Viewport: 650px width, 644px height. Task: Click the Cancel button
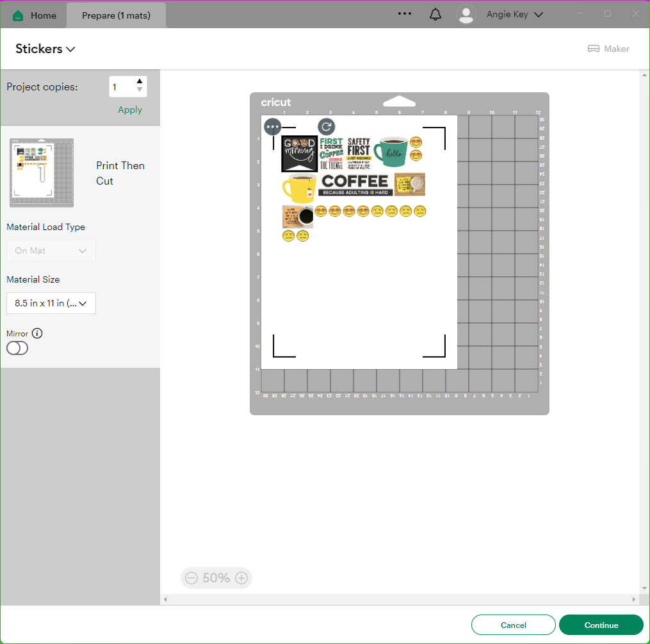[x=513, y=625]
